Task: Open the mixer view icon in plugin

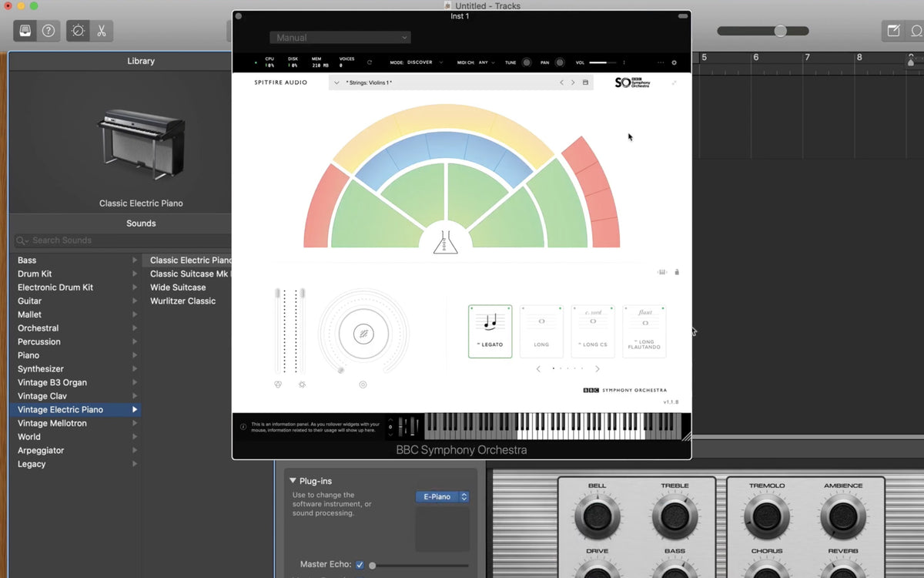Action: tap(661, 272)
